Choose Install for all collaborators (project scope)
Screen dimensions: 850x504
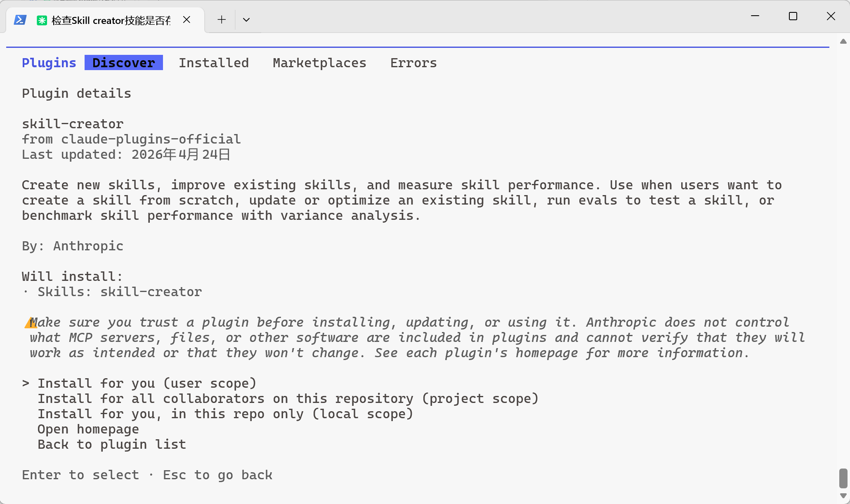click(x=288, y=398)
